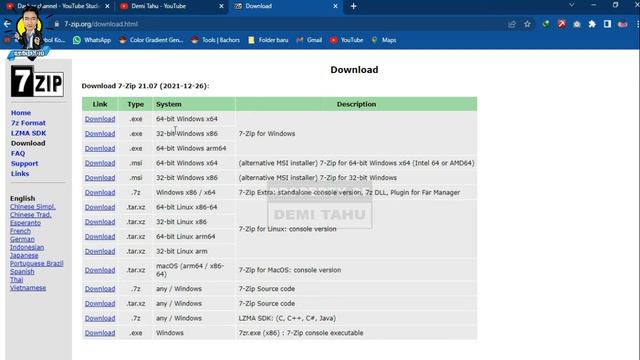The width and height of the screenshot is (640, 360).
Task: Open the Gmail bookmark
Action: (x=309, y=40)
